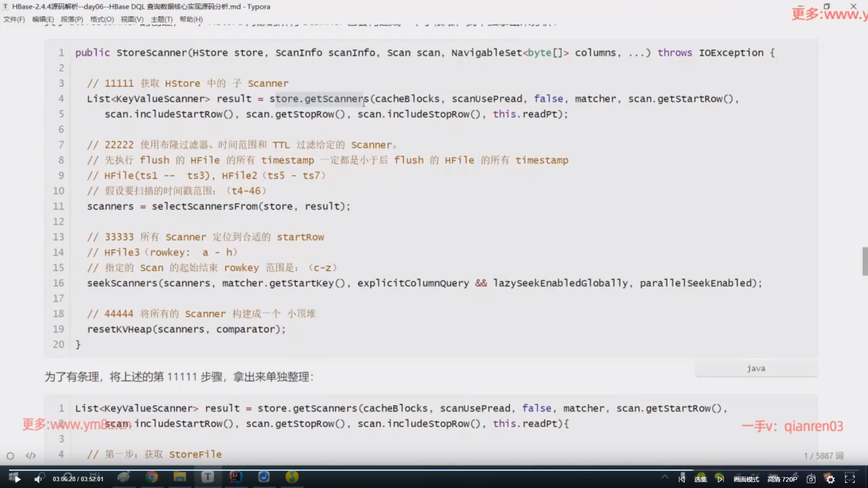Go to the previous video episode
The image size is (868, 488).
tap(682, 479)
